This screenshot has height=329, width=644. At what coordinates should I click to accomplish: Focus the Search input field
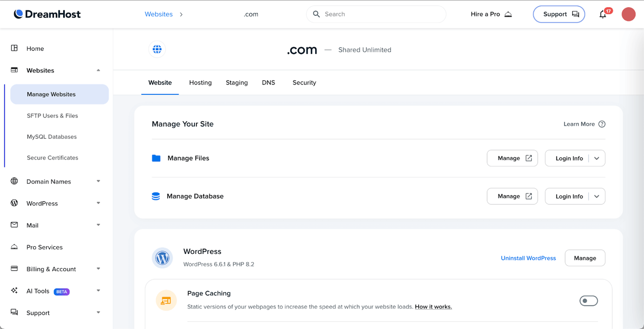pyautogui.click(x=376, y=14)
